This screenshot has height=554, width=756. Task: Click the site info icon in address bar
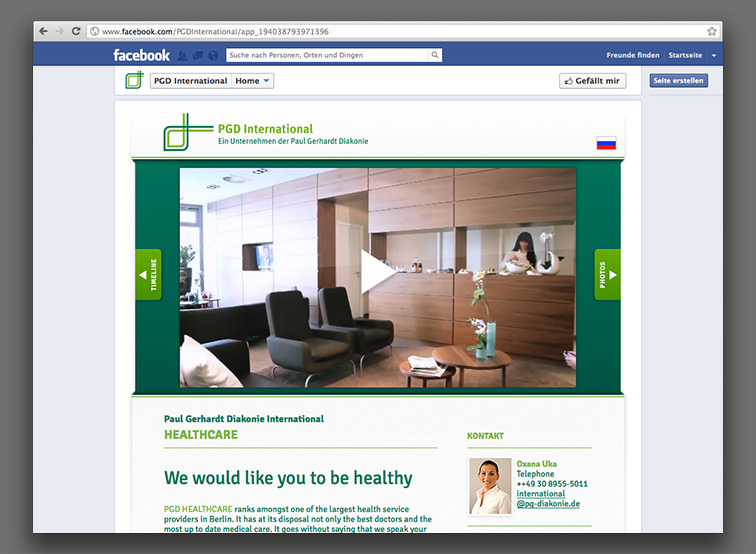[x=94, y=31]
